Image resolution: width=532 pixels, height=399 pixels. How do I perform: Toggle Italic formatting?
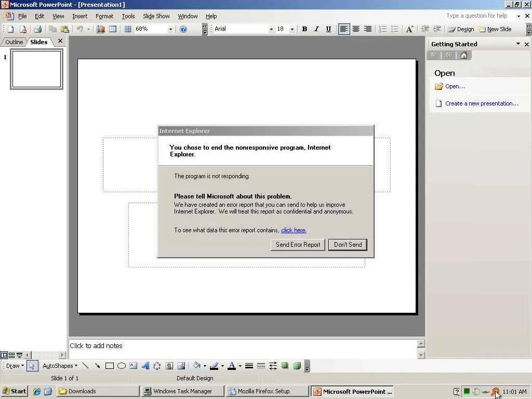[316, 29]
